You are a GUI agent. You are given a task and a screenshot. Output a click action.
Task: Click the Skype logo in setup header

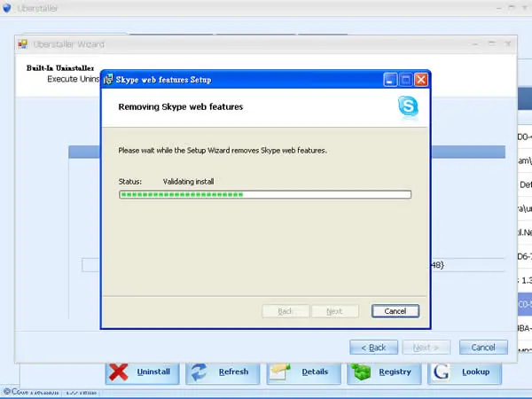[408, 107]
